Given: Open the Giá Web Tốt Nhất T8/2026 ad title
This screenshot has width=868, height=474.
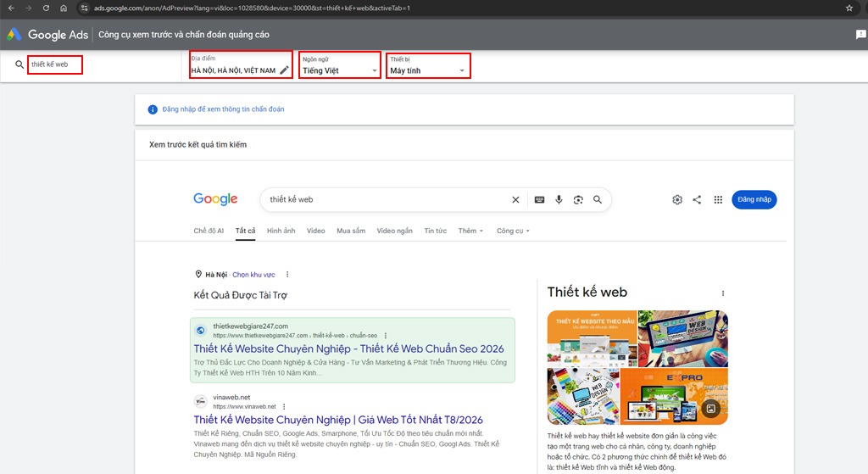Looking at the screenshot, I should [338, 420].
